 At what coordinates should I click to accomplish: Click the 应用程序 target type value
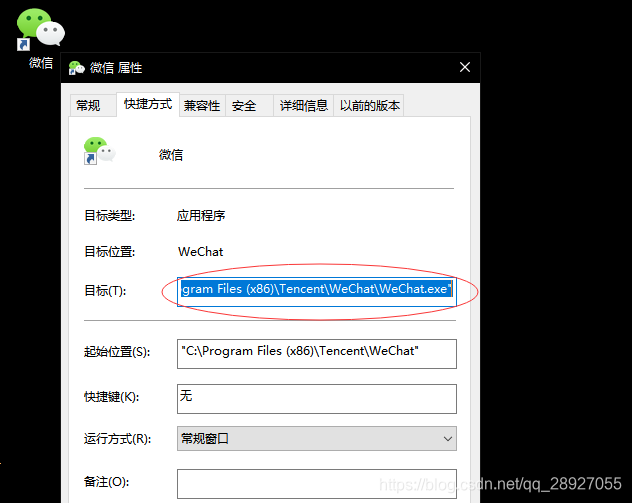point(201,216)
